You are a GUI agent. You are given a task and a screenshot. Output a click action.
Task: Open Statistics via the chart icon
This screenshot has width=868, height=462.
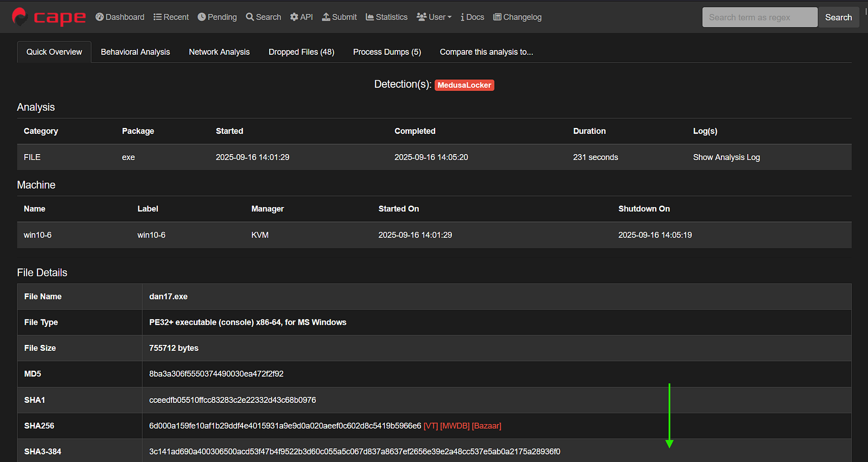(370, 17)
